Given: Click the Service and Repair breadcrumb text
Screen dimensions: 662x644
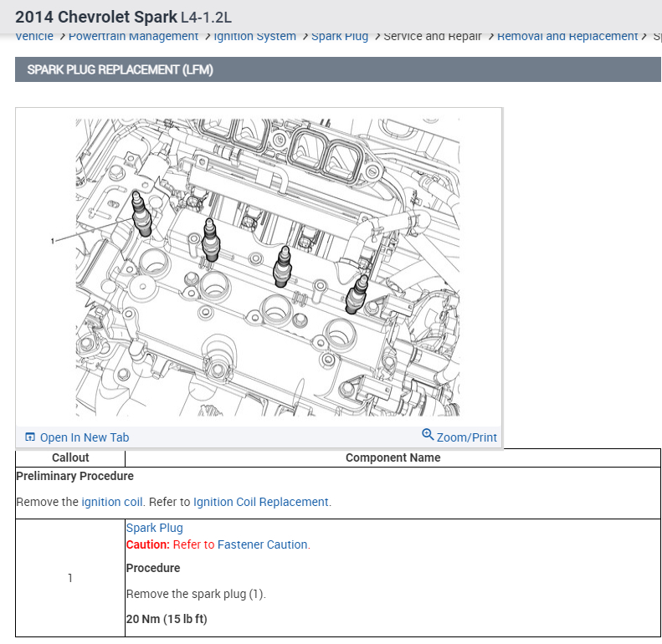Looking at the screenshot, I should tap(433, 36).
